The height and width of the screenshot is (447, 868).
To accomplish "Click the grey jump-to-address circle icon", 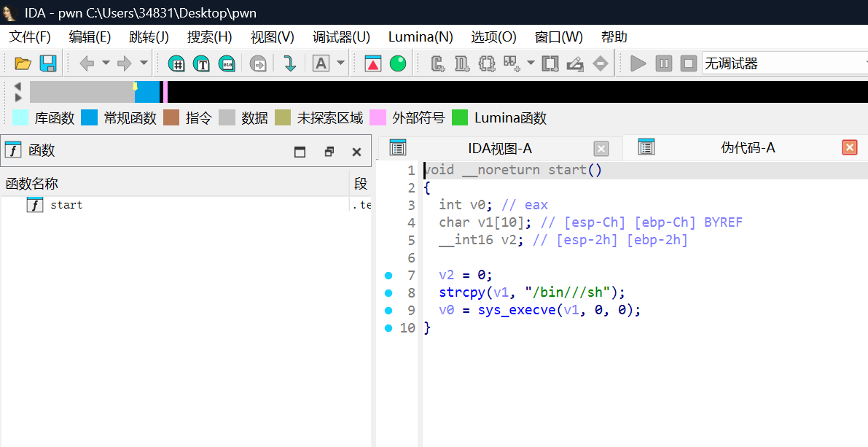I will [258, 63].
